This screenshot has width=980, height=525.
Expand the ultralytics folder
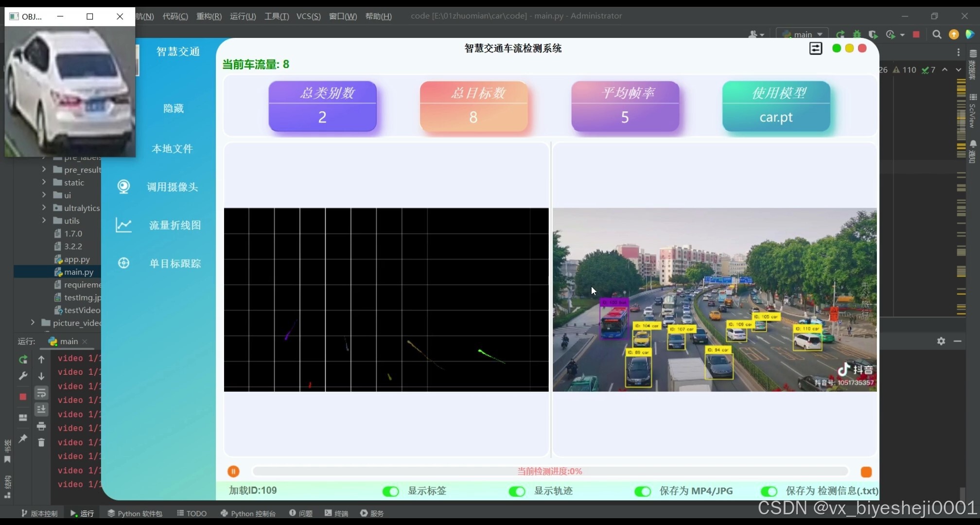44,207
